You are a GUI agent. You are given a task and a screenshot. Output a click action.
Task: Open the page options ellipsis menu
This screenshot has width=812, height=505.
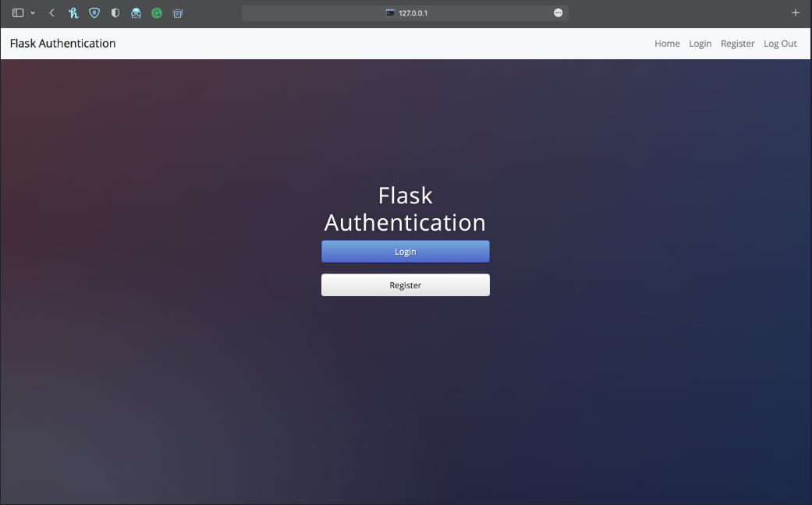pyautogui.click(x=558, y=13)
